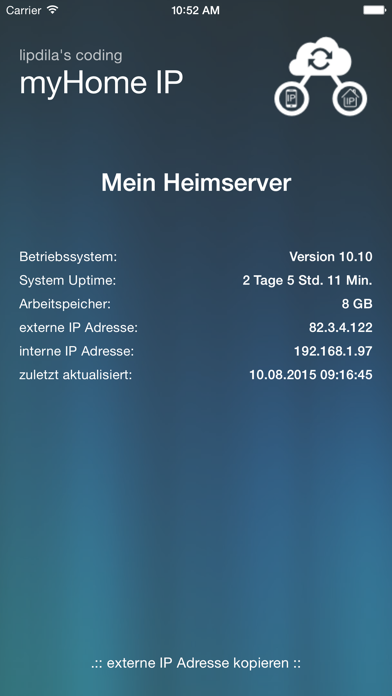
Task: Tap the 'Betriebssystem:' label
Action: pyautogui.click(x=68, y=257)
